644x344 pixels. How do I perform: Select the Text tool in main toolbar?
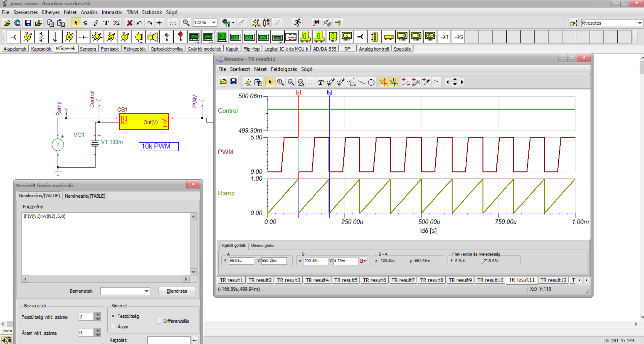[106, 23]
